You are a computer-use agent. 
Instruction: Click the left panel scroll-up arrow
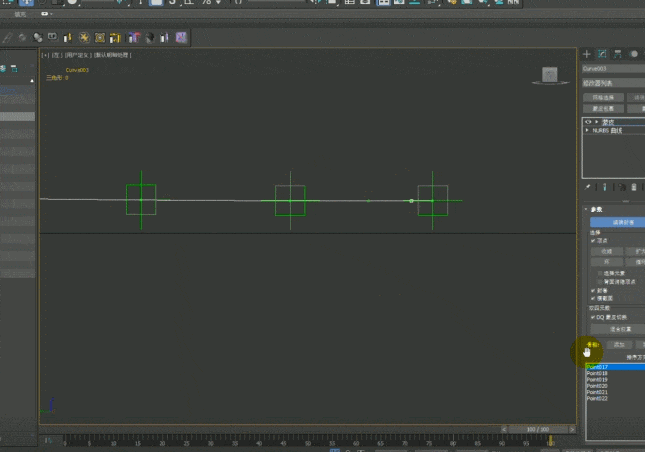coord(32,81)
